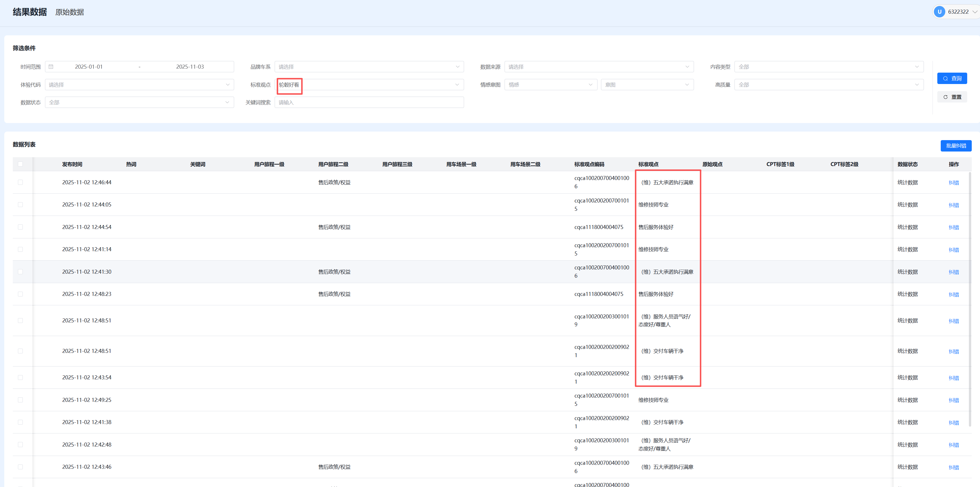Click the 批量纠错 button
Viewport: 980px width, 487px height.
tap(956, 146)
